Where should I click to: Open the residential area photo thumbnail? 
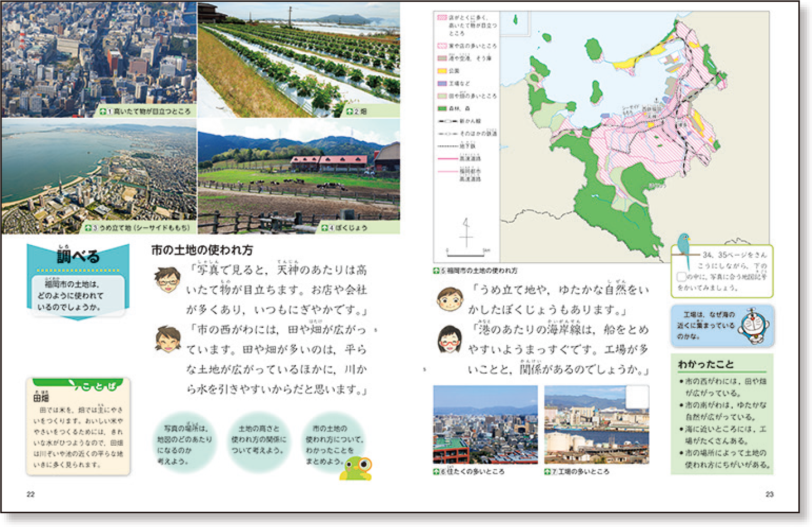click(485, 424)
